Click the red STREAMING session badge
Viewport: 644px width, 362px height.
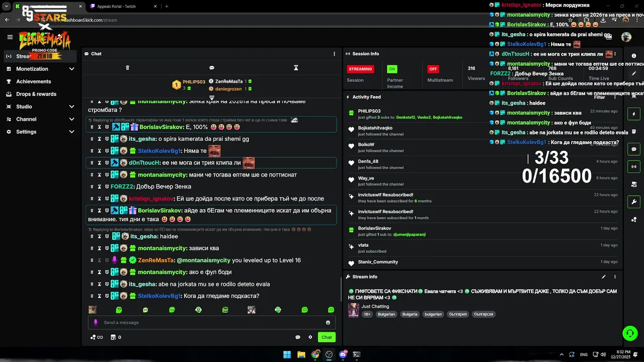tap(360, 69)
